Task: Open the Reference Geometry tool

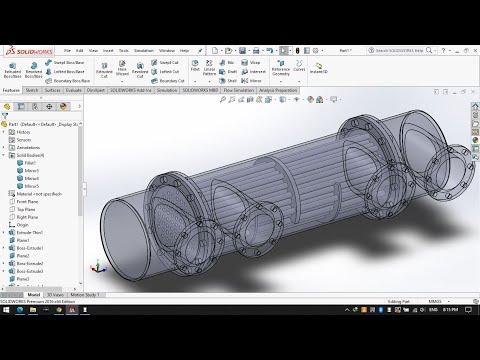Action: pos(281,68)
